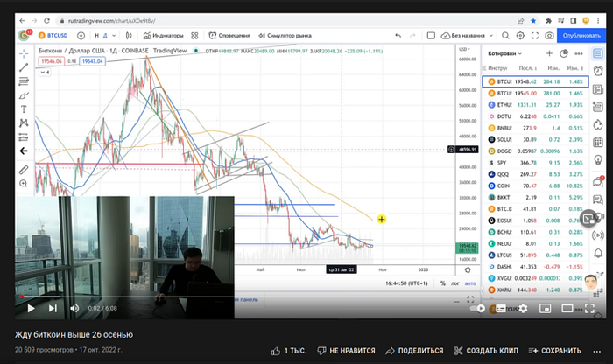The image size is (613, 364).
Task: Mute the YouTube video volume
Action: [74, 309]
